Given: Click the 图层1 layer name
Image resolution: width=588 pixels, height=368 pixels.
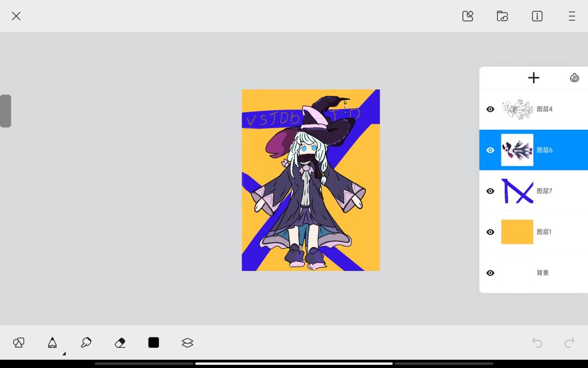Looking at the screenshot, I should click(544, 232).
